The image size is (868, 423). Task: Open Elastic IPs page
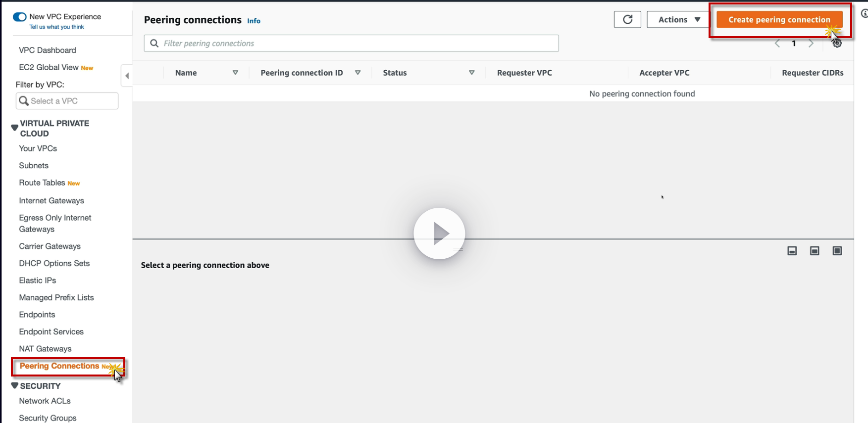coord(38,281)
